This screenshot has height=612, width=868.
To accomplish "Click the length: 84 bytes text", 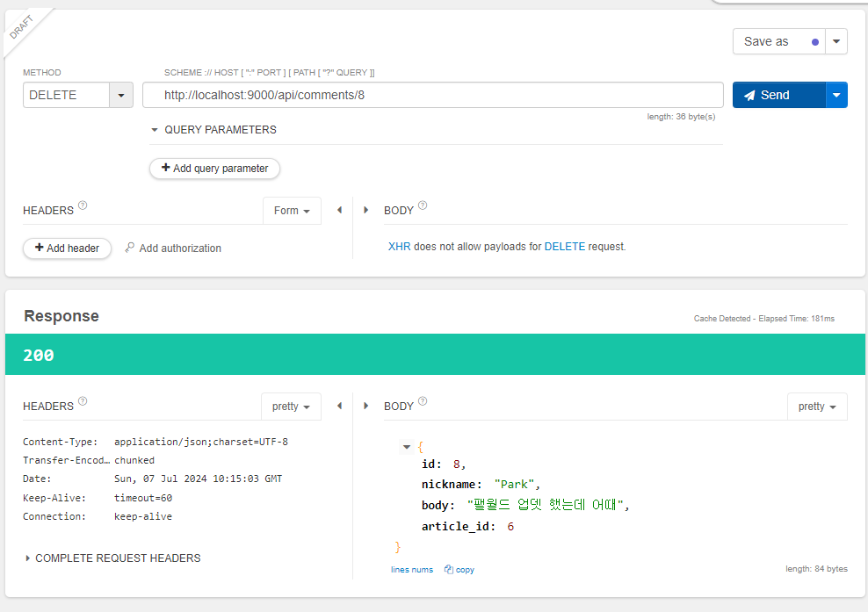I will click(x=816, y=569).
